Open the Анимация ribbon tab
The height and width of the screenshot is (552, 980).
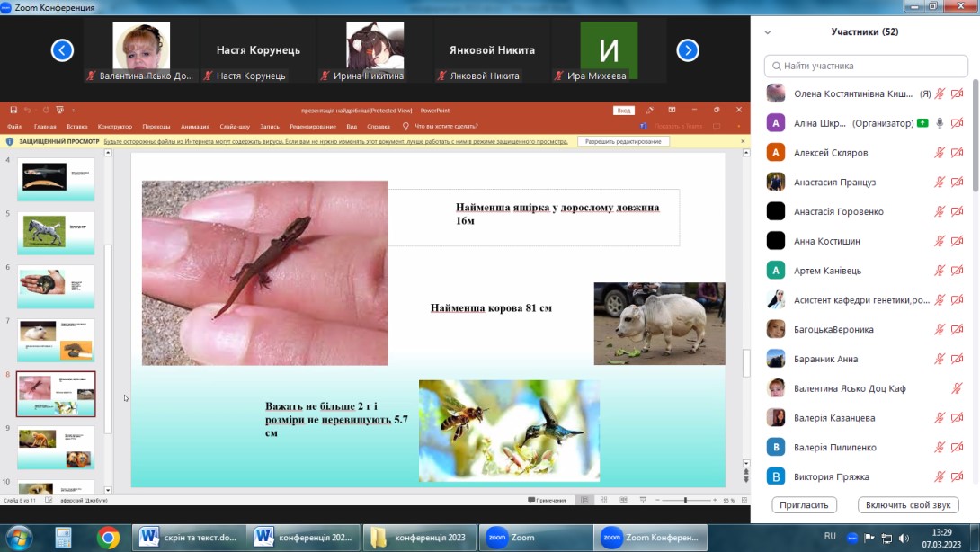(194, 127)
